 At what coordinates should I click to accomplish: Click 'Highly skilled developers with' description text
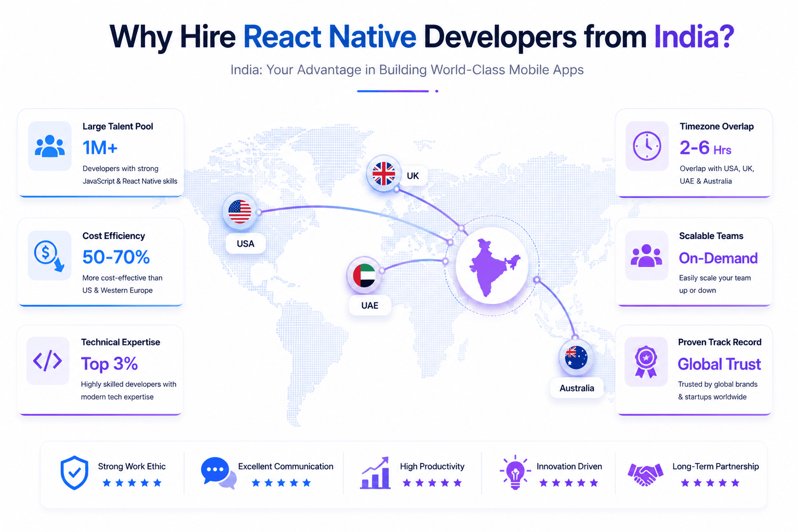(129, 384)
